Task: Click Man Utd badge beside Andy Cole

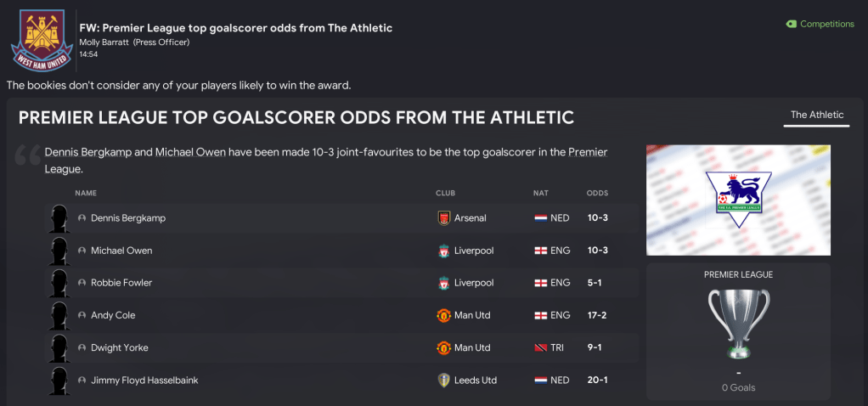Action: pyautogui.click(x=443, y=315)
